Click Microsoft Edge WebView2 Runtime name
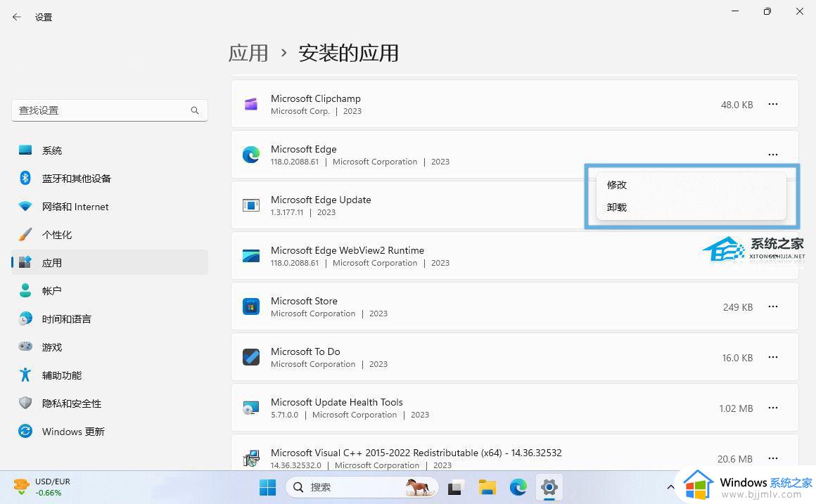The image size is (816, 504). (347, 250)
